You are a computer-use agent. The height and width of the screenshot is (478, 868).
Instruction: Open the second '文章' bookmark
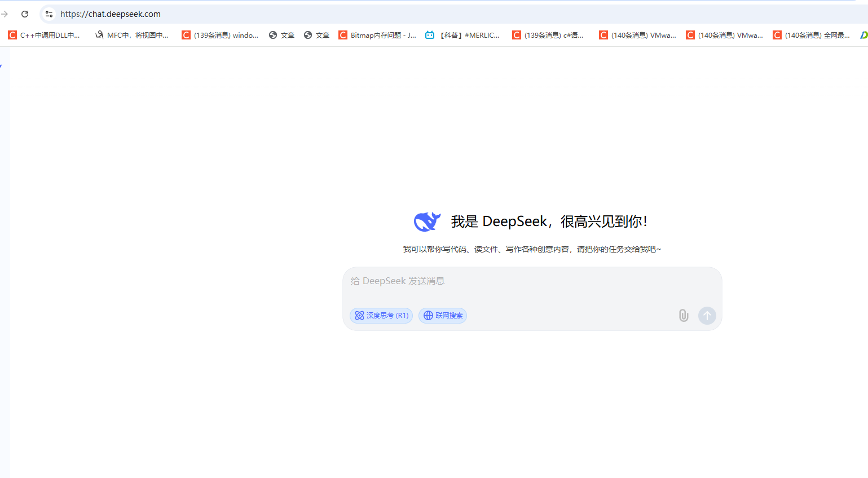tap(316, 35)
